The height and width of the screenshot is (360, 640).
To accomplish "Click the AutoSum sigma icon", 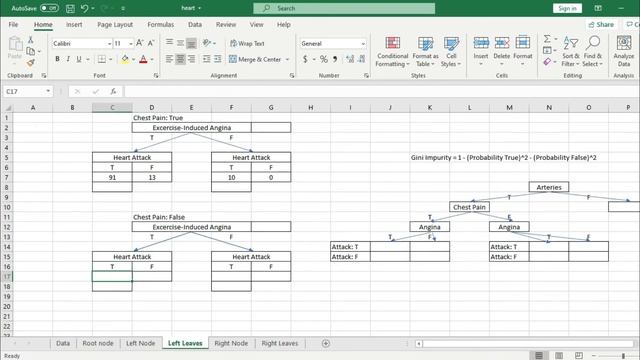I will click(x=547, y=39).
